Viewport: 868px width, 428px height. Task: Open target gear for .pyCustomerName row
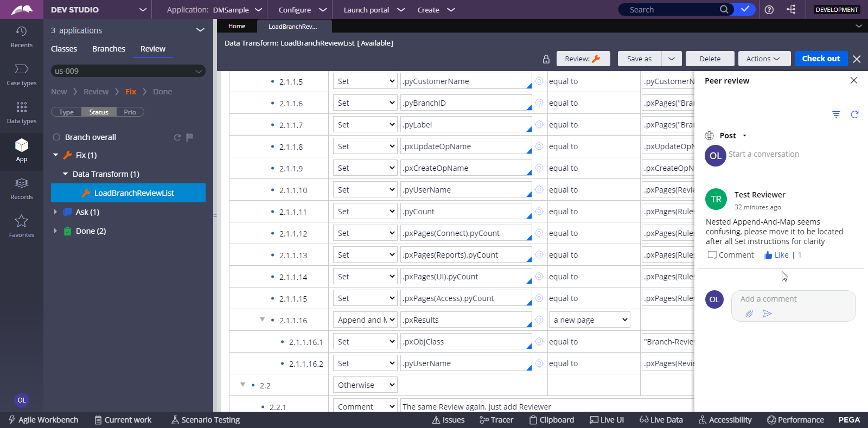point(539,81)
